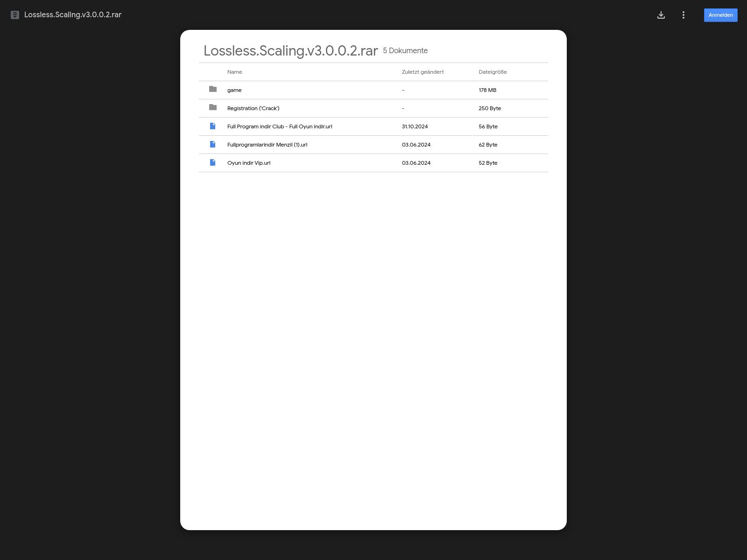Viewport: 747px width, 560px height.
Task: Open the game folder entry
Action: coord(373,90)
